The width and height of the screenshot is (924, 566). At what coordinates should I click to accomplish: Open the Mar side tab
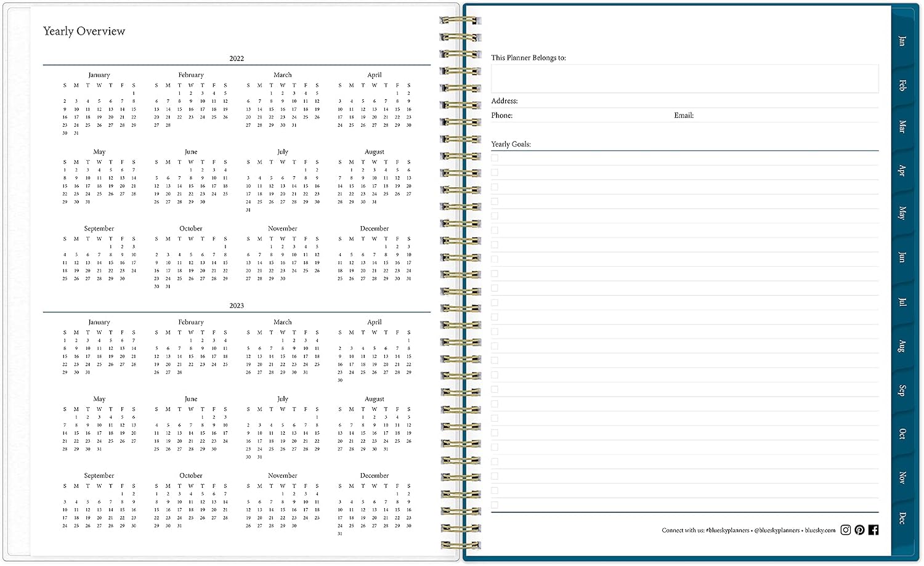902,126
